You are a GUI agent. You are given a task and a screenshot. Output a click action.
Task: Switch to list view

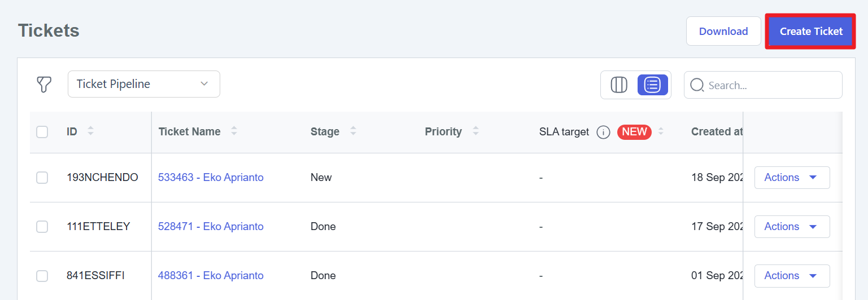tap(652, 85)
